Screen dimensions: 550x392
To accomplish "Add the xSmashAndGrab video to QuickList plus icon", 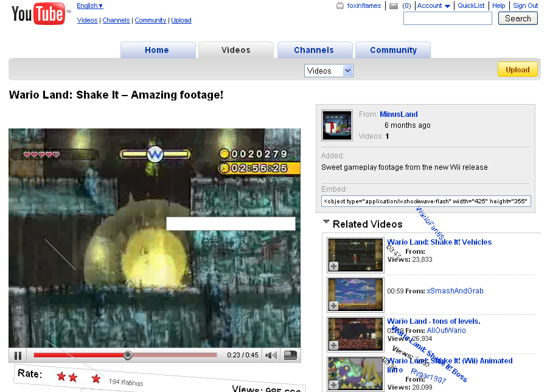I will click(333, 306).
